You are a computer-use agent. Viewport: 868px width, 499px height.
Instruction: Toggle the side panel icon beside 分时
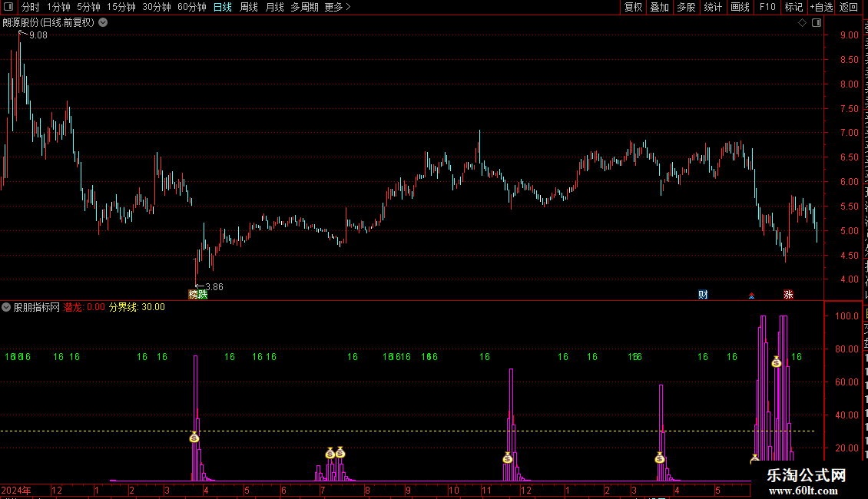click(x=8, y=7)
